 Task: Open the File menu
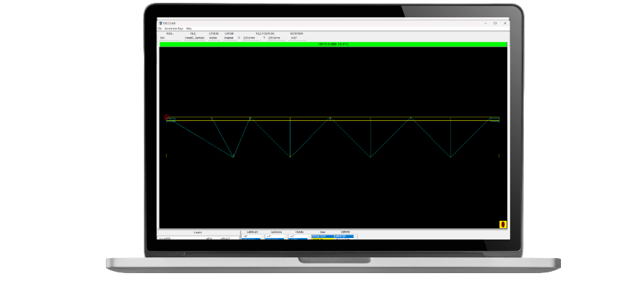[x=160, y=29]
